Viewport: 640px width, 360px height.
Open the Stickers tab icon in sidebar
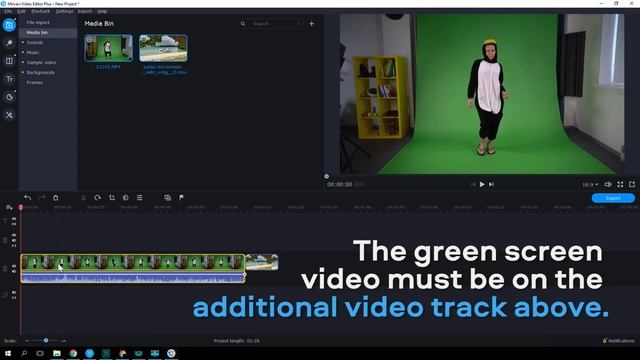tap(9, 97)
